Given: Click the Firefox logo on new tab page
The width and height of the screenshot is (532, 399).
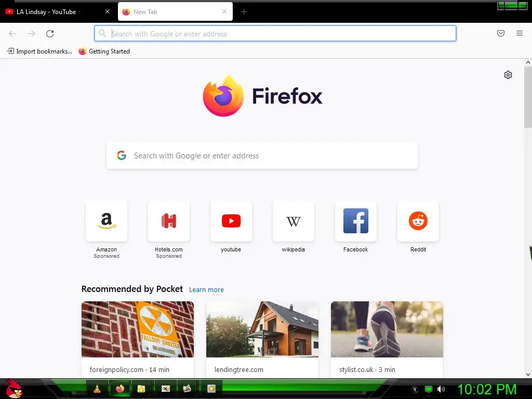Looking at the screenshot, I should [262, 96].
